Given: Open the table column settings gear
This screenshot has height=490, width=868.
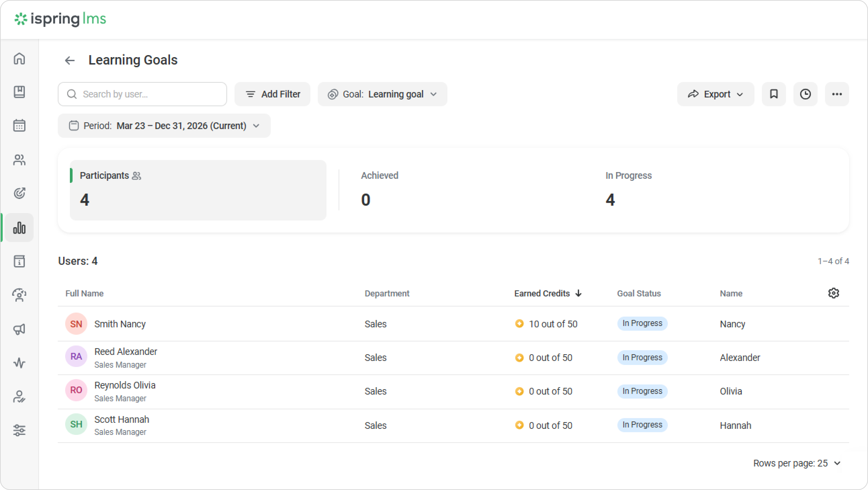Looking at the screenshot, I should tap(833, 293).
